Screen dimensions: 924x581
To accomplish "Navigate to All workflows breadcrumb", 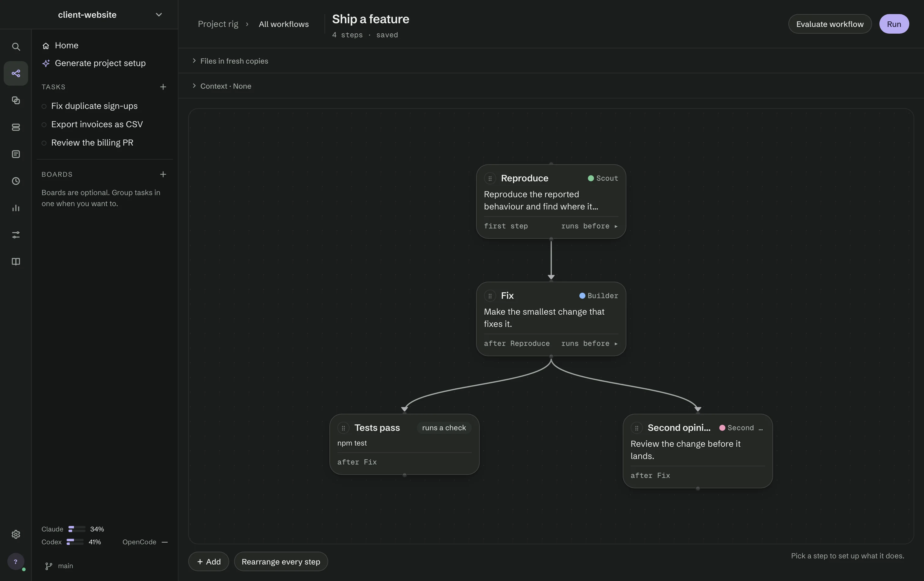I will tap(284, 24).
